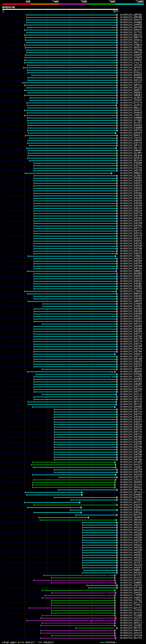Click the green ~80% identity legend segment
This screenshot has height=644, width=146.
coord(101,4)
